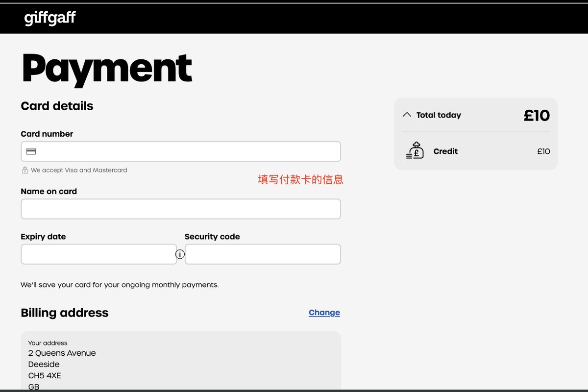The height and width of the screenshot is (392, 588).
Task: Click the "Security code" field label
Action: (x=212, y=237)
